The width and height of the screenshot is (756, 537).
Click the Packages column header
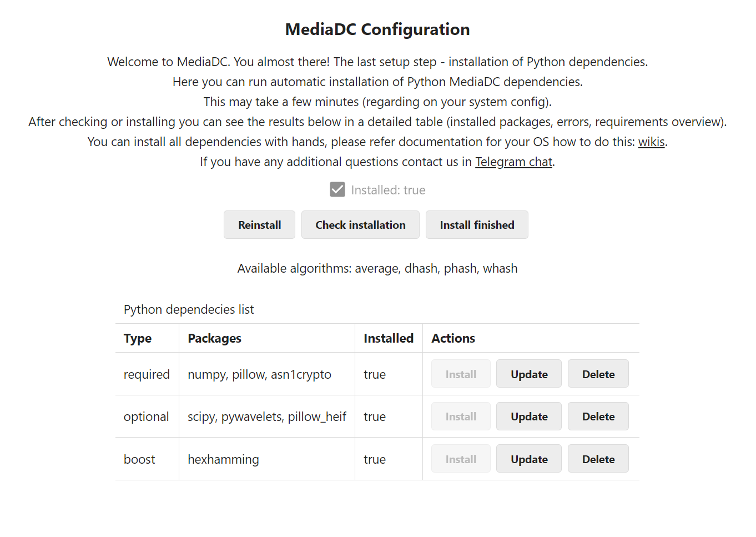(214, 339)
